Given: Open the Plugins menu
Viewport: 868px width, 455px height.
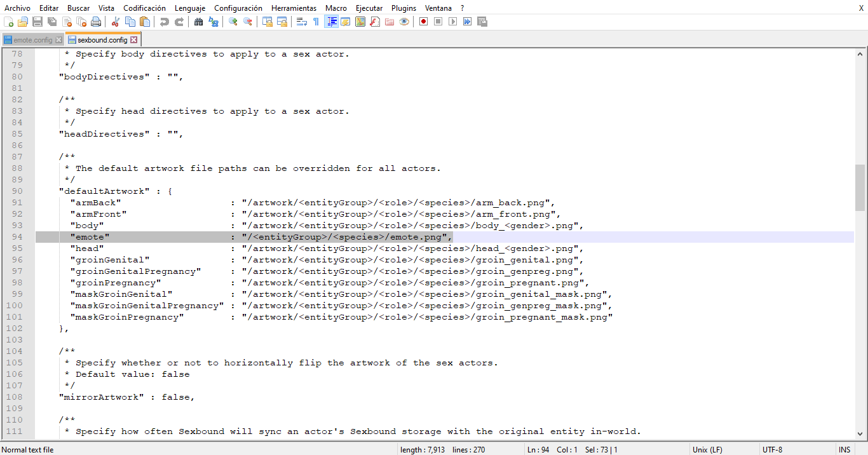Looking at the screenshot, I should [x=404, y=8].
